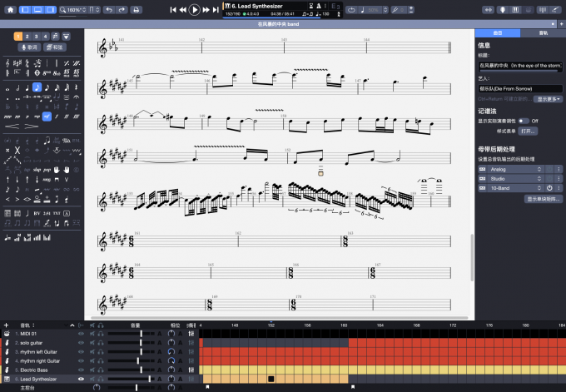The width and height of the screenshot is (566, 392).
Task: Click the Lead Synthesizer keyboard instrument icon
Action: tap(6, 379)
